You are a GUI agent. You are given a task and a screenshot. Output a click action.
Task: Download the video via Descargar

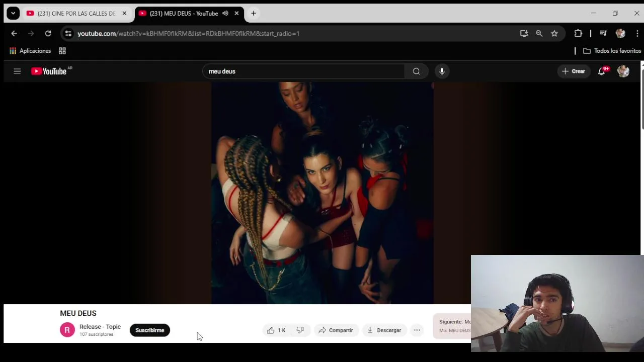coord(384,330)
